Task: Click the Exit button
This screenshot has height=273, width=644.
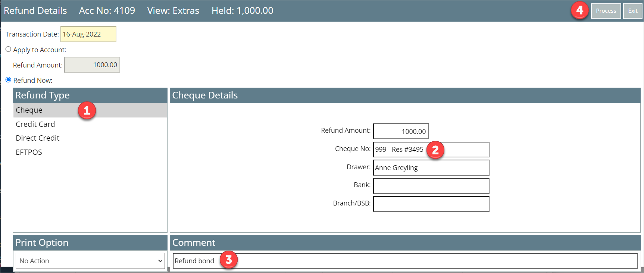Action: (x=632, y=11)
